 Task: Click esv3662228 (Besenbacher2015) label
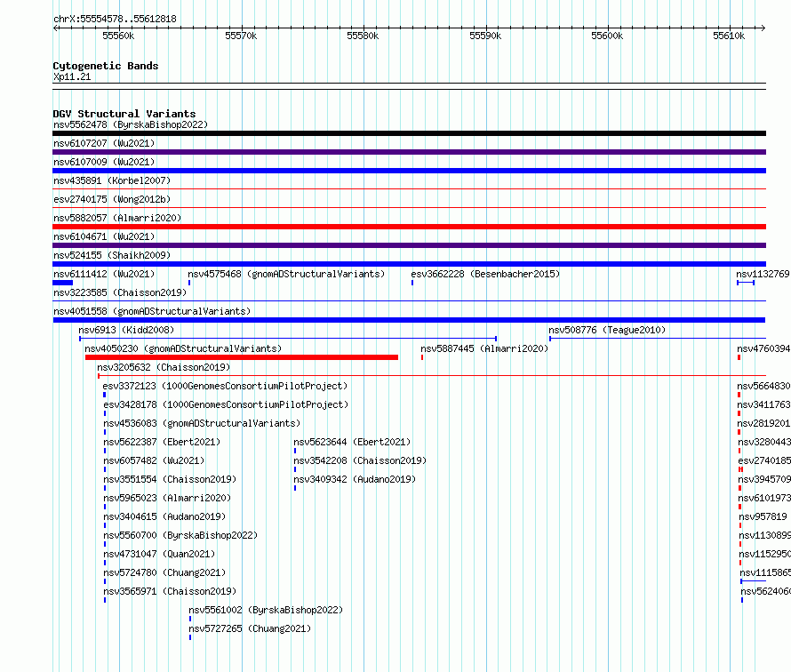tap(485, 274)
